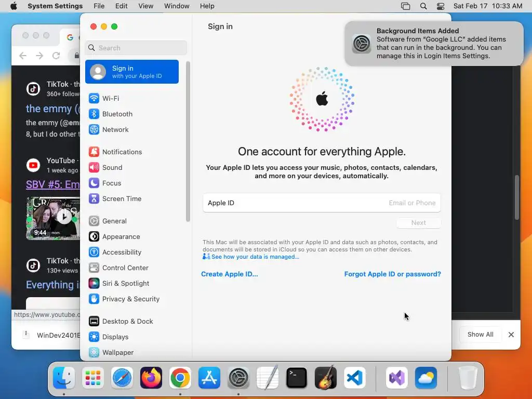Image resolution: width=532 pixels, height=399 pixels.
Task: Click System Settings icon in Dock
Action: (238, 378)
